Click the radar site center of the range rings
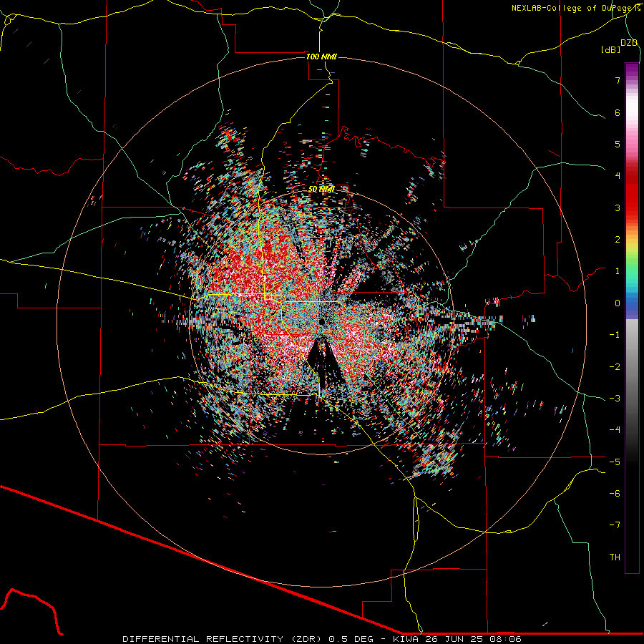This screenshot has height=644, width=644. (321, 321)
